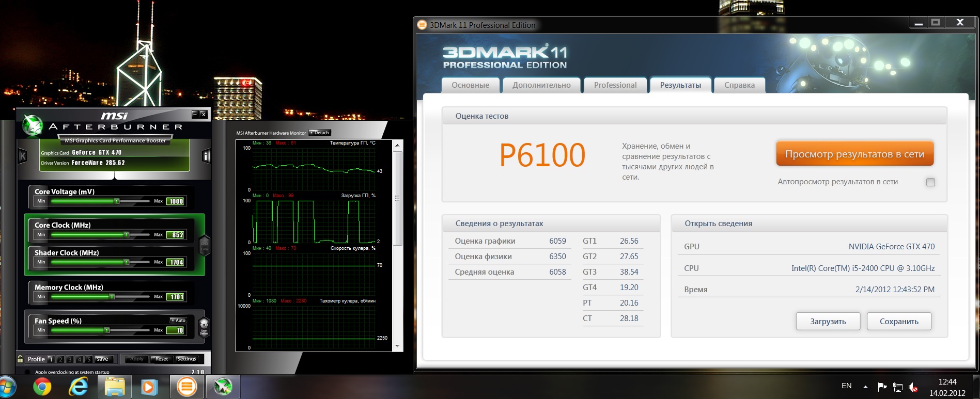Click the profile lock icon in Afterburner
The width and height of the screenshot is (980, 399).
click(20, 359)
